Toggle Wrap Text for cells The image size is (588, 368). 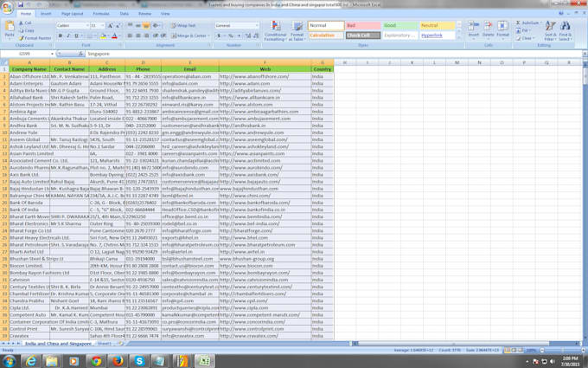[x=183, y=26]
